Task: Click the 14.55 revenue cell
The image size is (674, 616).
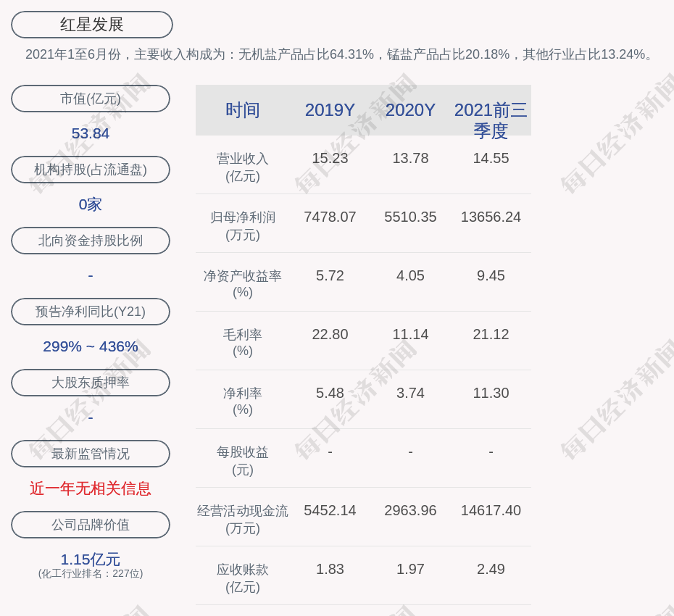Action: pos(491,158)
